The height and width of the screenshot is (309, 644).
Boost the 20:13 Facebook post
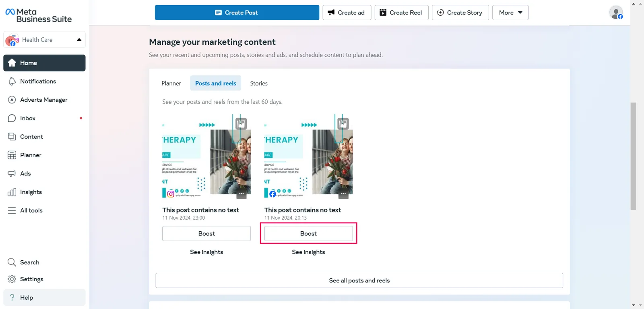pyautogui.click(x=308, y=233)
